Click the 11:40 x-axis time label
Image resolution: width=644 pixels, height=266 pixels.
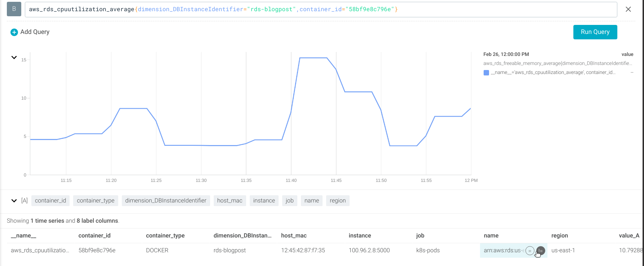pyautogui.click(x=291, y=180)
